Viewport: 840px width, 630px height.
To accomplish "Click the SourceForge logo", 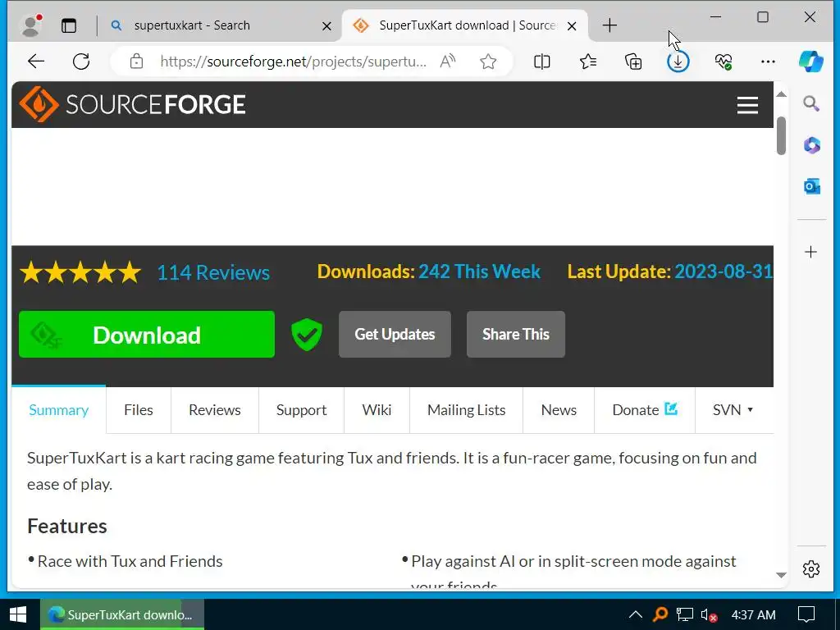I will coord(132,104).
